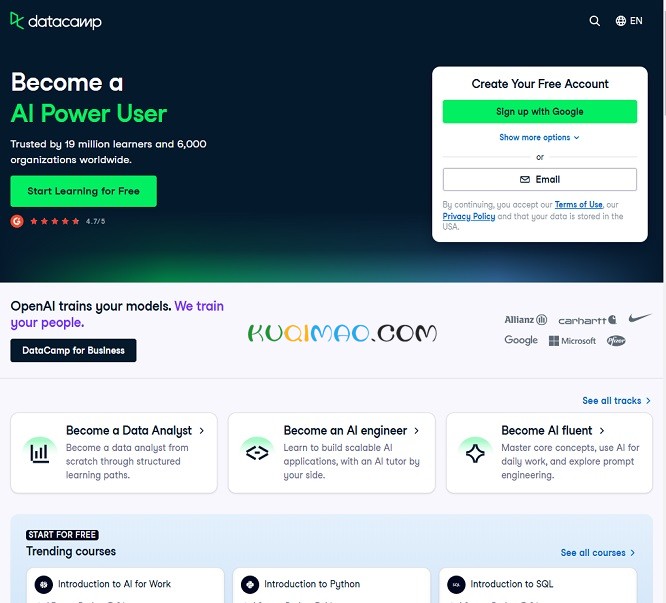Click the Pfizer logo
The width and height of the screenshot is (666, 603).
pyautogui.click(x=616, y=341)
